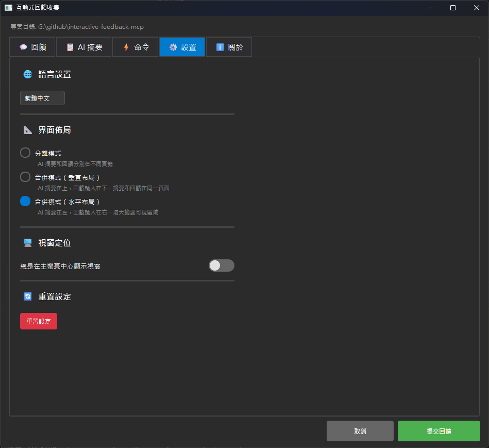Click the lightning icon on 命令 tab
489x448 pixels.
125,46
